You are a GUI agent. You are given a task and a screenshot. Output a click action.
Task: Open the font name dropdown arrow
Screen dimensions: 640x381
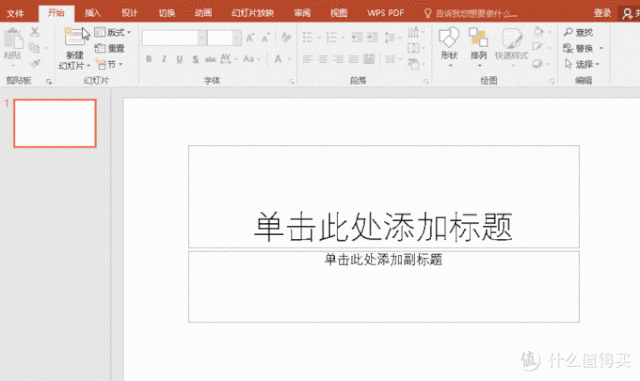pyautogui.click(x=202, y=38)
